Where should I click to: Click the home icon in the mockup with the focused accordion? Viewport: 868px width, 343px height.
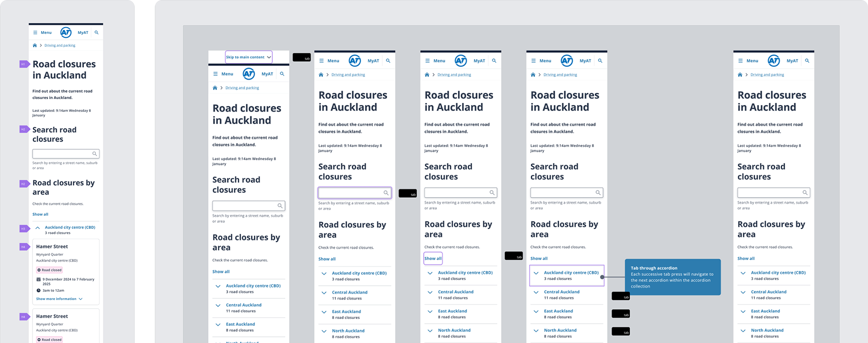533,75
